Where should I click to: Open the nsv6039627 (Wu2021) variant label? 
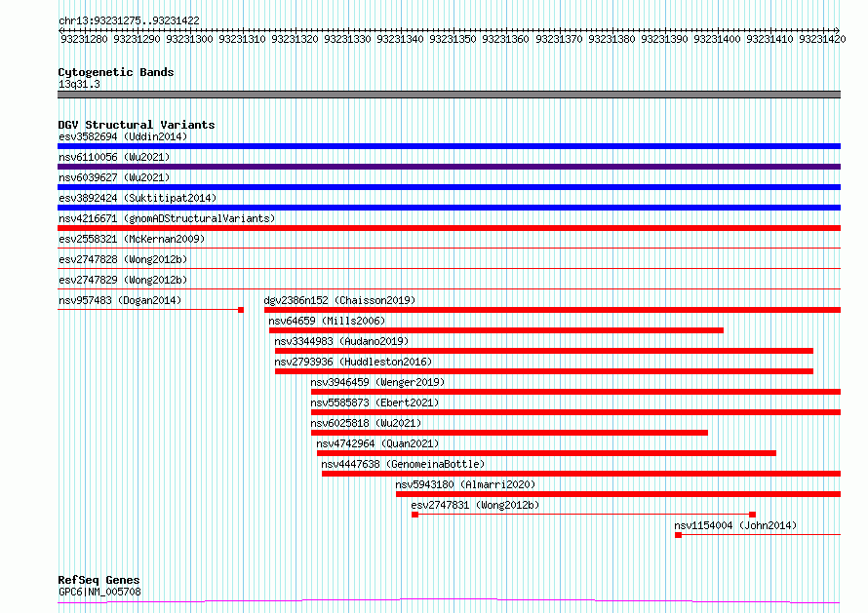coord(114,177)
